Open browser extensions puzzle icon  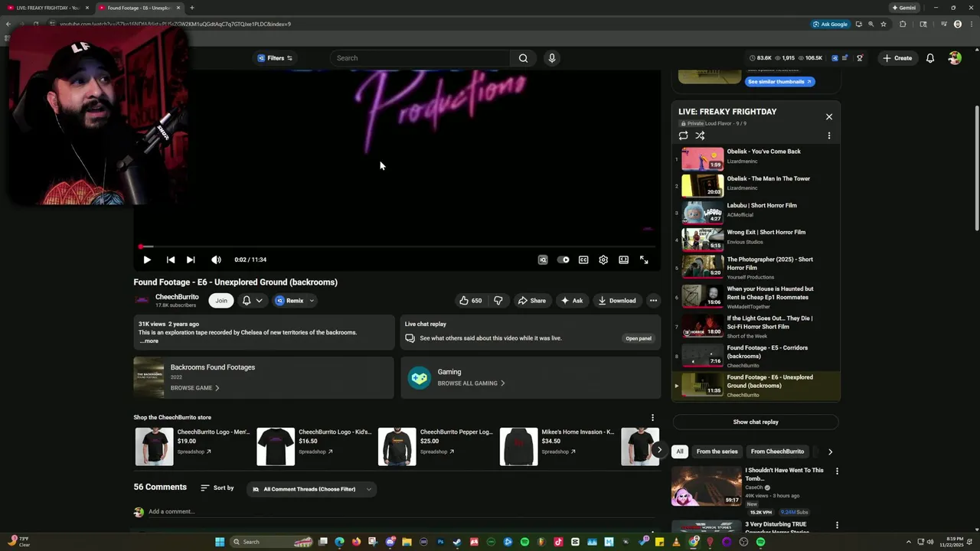[903, 24]
